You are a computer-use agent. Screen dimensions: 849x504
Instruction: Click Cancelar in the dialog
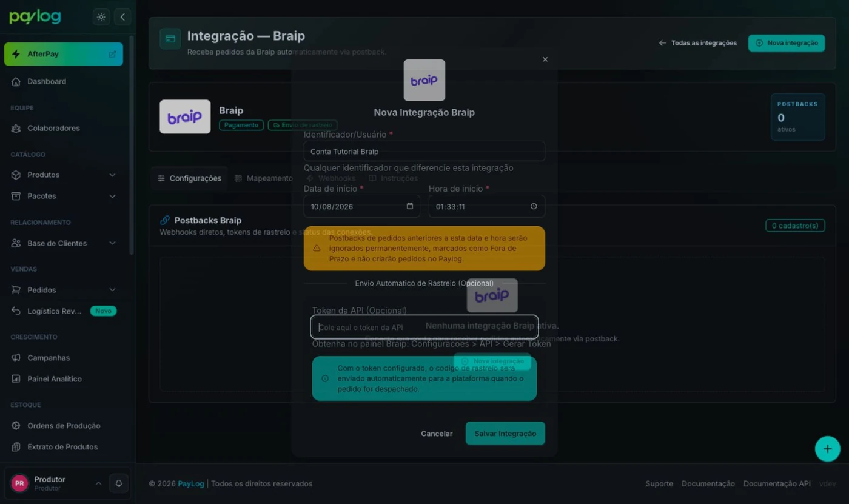(x=437, y=434)
